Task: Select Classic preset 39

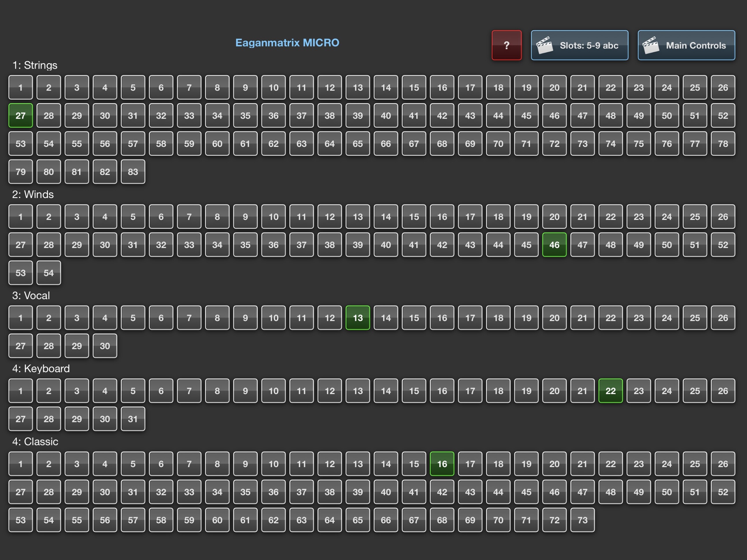Action: pyautogui.click(x=358, y=492)
